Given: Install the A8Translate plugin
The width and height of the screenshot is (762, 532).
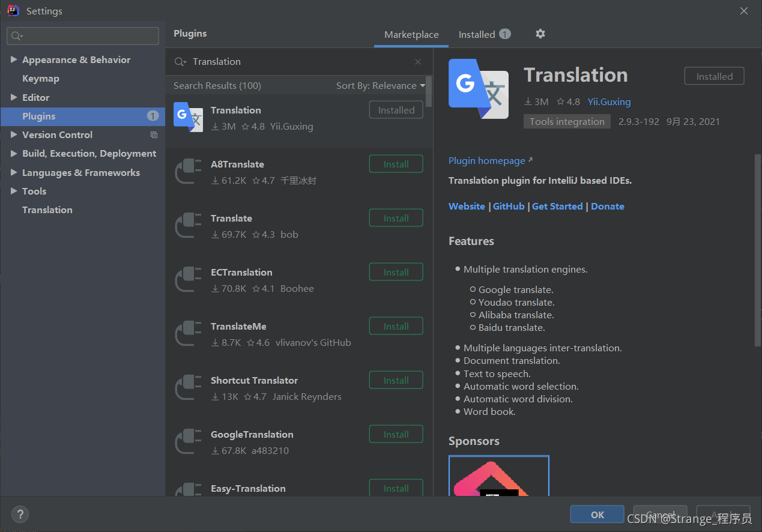Looking at the screenshot, I should tap(396, 164).
